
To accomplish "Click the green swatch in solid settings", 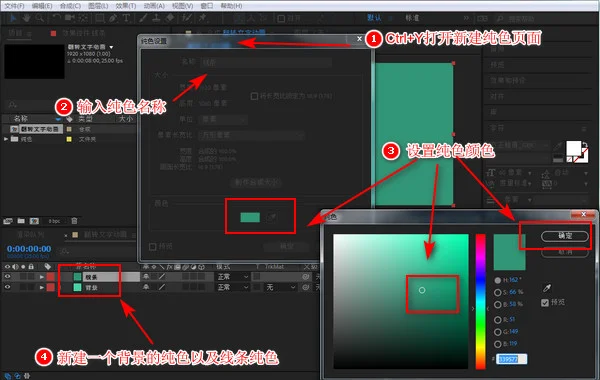I will click(x=250, y=217).
